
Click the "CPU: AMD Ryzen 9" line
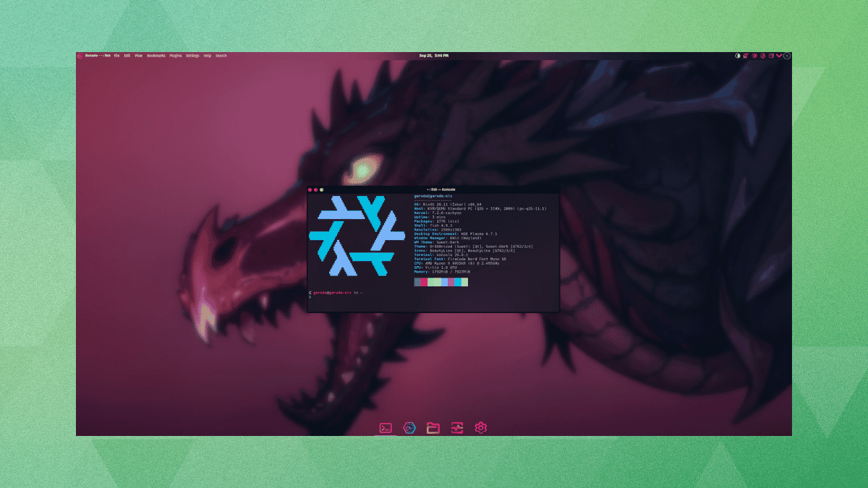pos(456,263)
